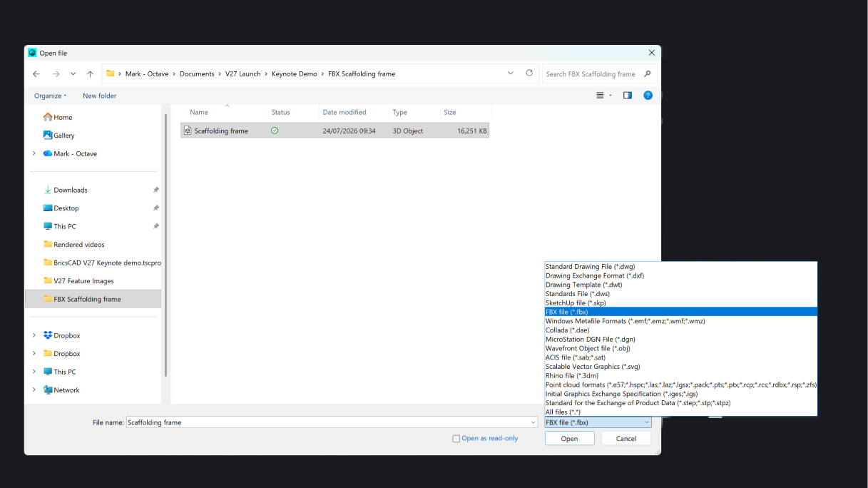Go back to the previous folder
Image resolution: width=868 pixels, height=488 pixels.
pyautogui.click(x=36, y=73)
